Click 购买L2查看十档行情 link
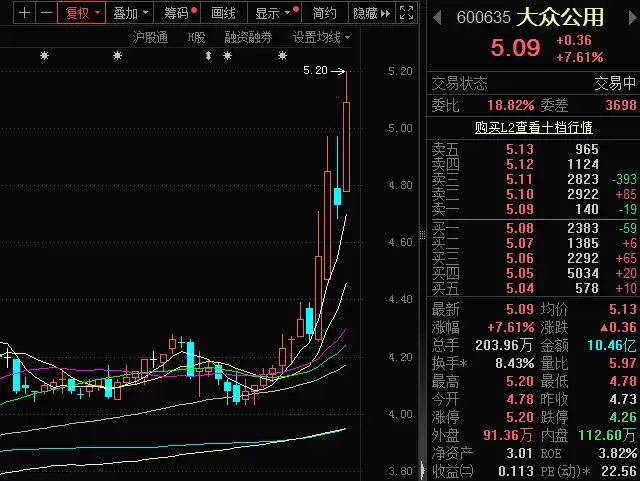 [x=533, y=127]
